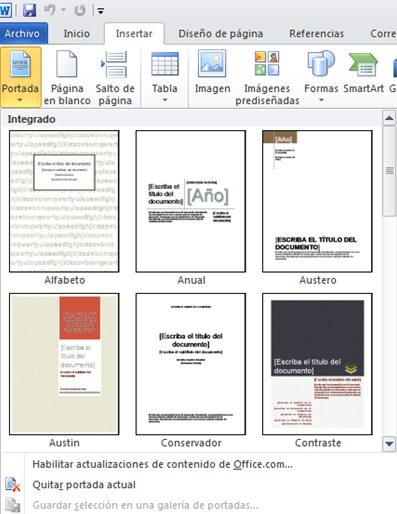397x514 pixels.
Task: Click the Conservador label text
Action: tap(191, 443)
